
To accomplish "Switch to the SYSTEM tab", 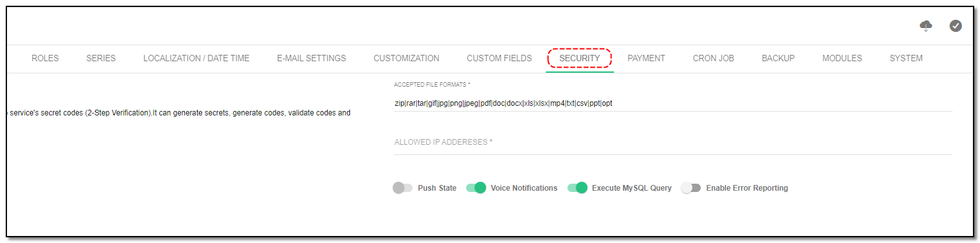I will tap(906, 58).
